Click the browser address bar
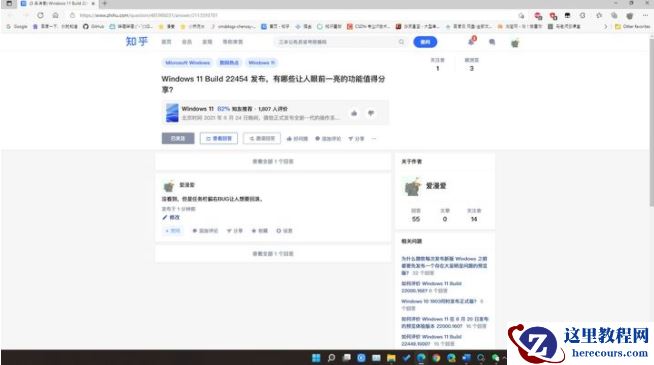The height and width of the screenshot is (365, 654). (292, 15)
